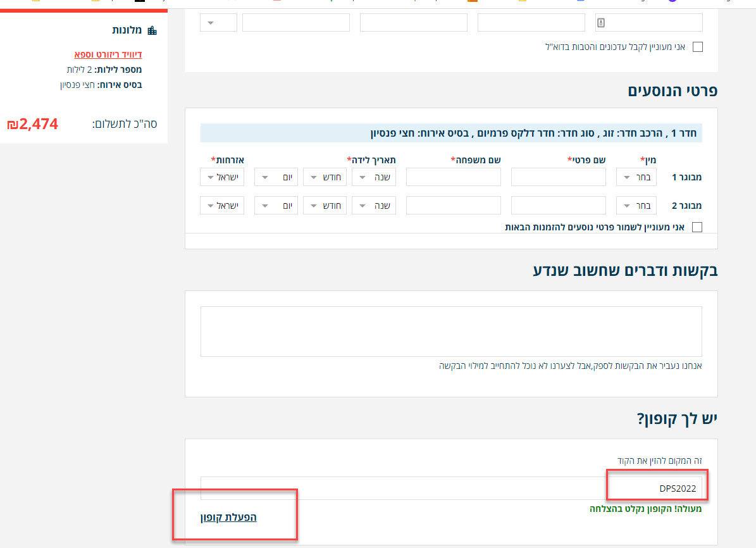Open the citizenship dropdown for adult 1
The height and width of the screenshot is (548, 756).
tap(221, 177)
